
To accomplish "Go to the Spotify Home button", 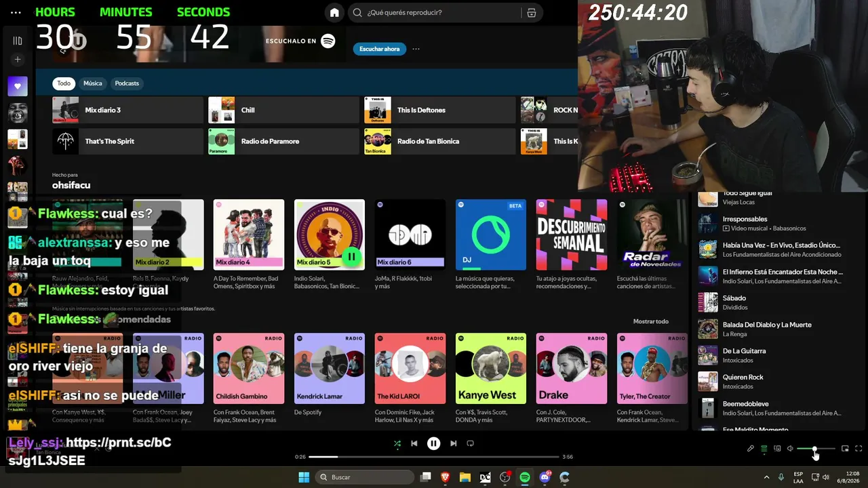I will coord(334,13).
